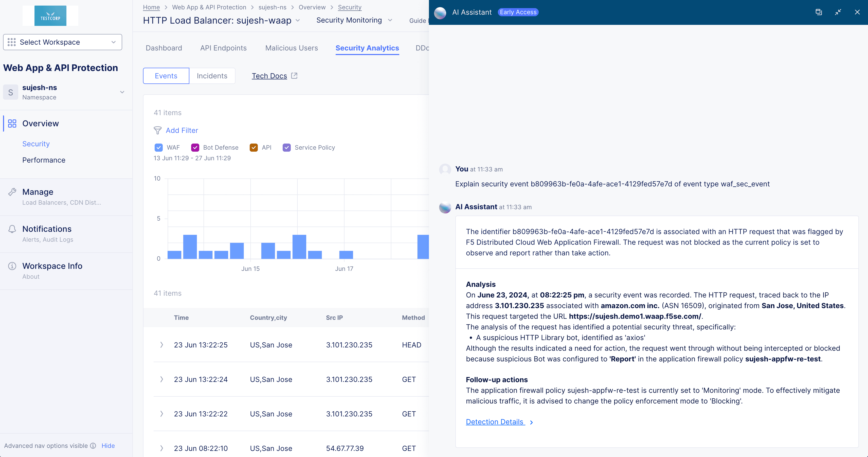868x457 pixels.
Task: Click the conversations icon in AI Assistant header
Action: (x=819, y=12)
